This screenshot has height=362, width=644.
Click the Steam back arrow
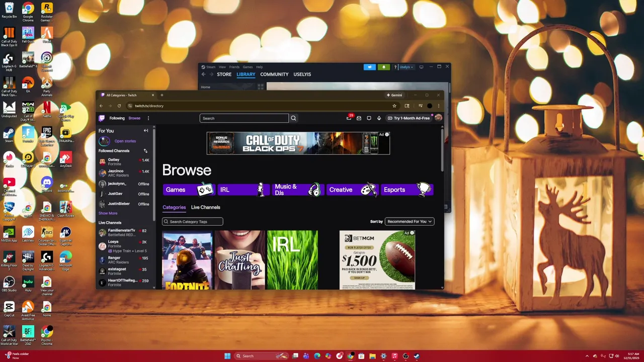point(204,74)
